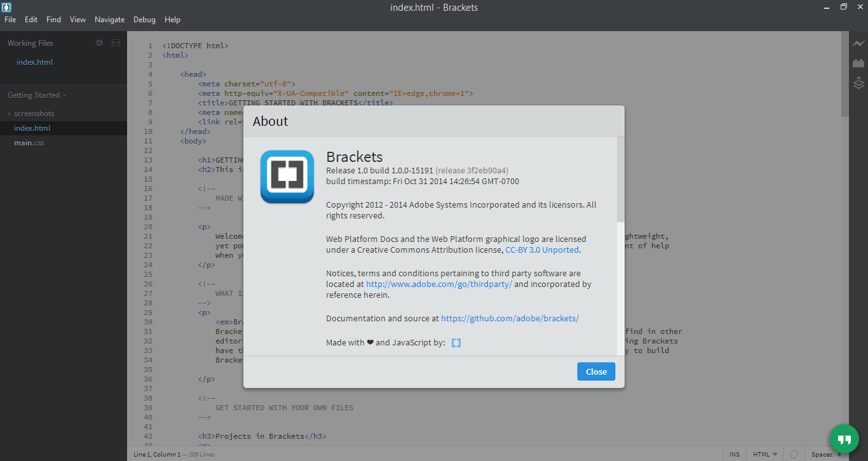Open the Navigate menu
868x461 pixels.
[x=109, y=20]
